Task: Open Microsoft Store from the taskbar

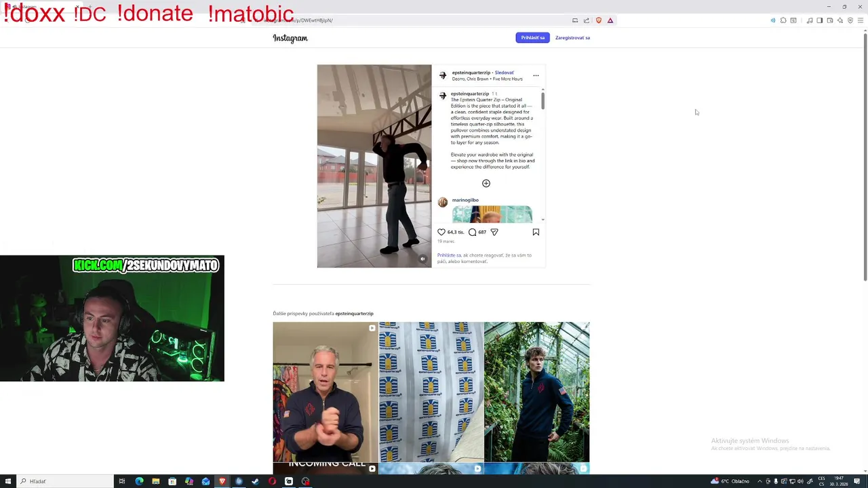Action: pos(172,481)
